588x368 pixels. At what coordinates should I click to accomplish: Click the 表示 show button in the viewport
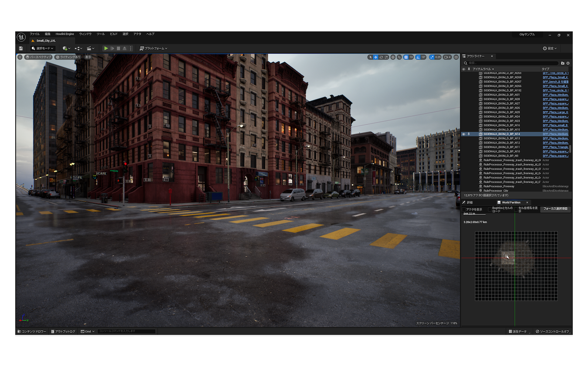click(88, 57)
